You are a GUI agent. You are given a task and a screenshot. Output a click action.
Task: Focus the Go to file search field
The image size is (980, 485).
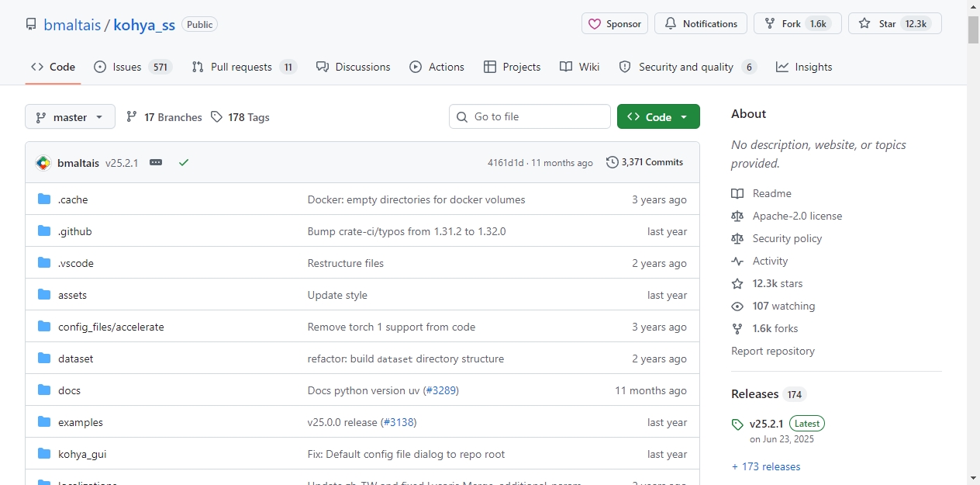(530, 116)
